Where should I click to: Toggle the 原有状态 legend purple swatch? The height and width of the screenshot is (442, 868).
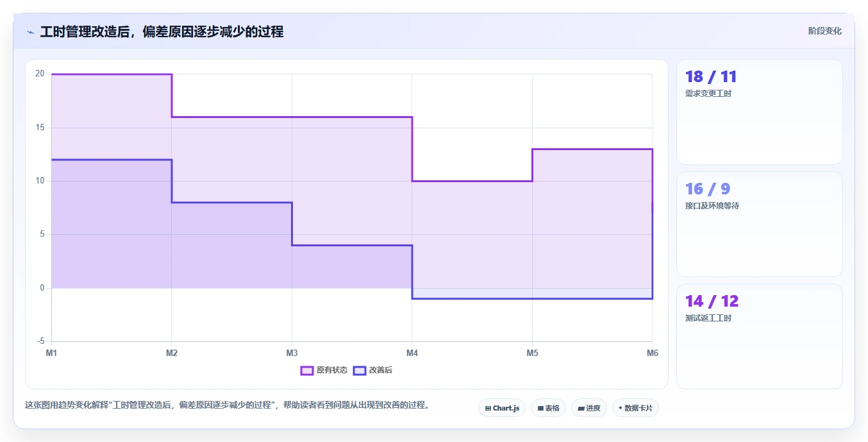coord(307,370)
